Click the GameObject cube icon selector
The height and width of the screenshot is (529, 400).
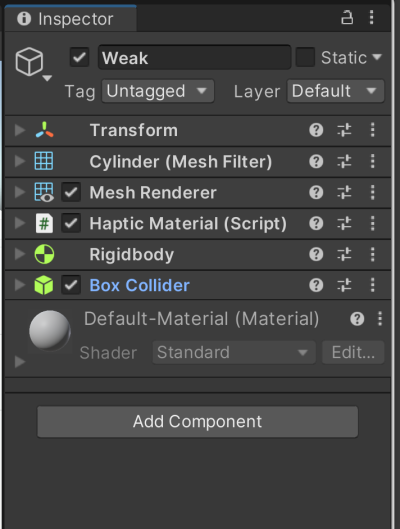point(33,64)
